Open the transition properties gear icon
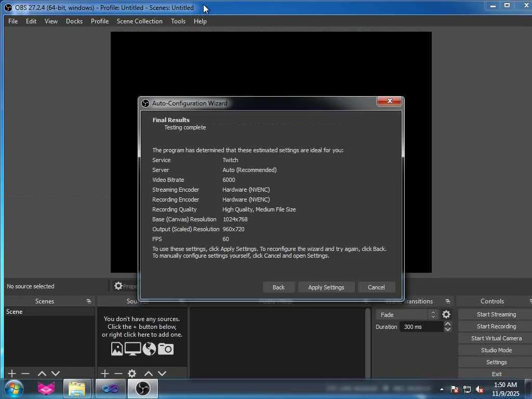532x399 pixels. click(446, 314)
